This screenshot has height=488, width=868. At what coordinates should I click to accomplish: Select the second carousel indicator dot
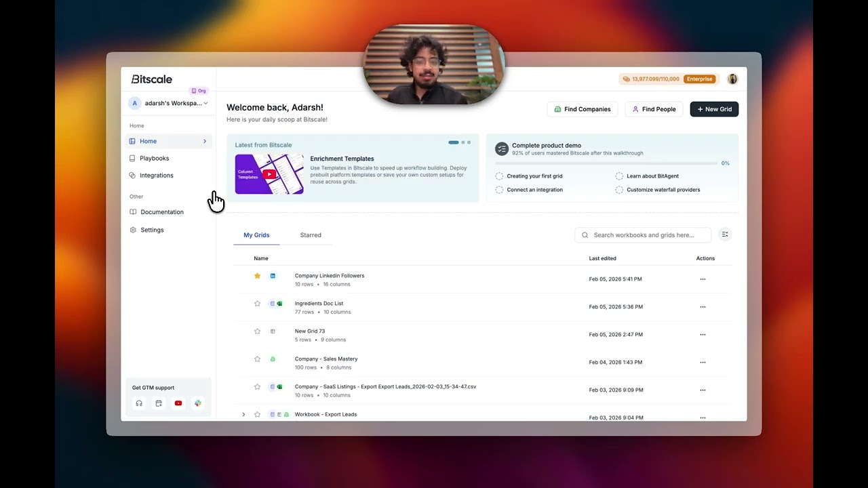click(463, 142)
